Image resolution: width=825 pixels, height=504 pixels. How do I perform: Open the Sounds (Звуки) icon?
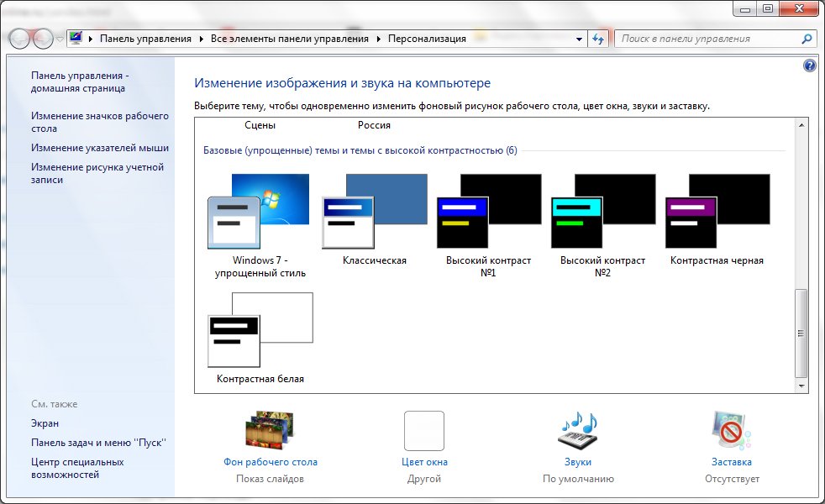[578, 431]
